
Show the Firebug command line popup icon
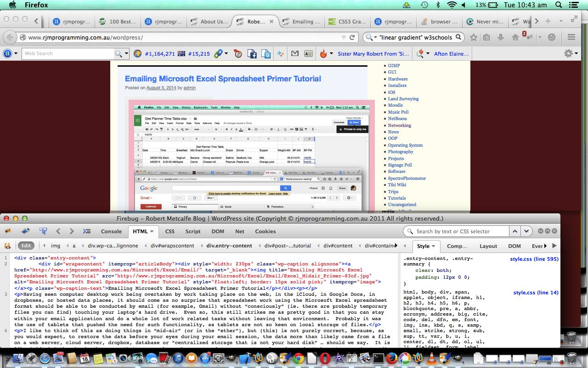click(86, 231)
